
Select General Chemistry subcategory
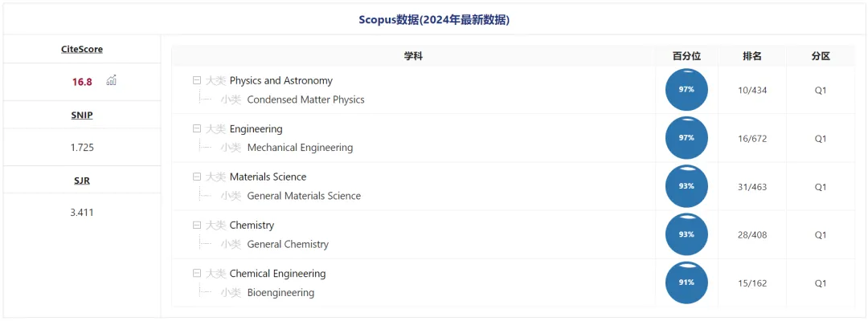[x=288, y=244]
